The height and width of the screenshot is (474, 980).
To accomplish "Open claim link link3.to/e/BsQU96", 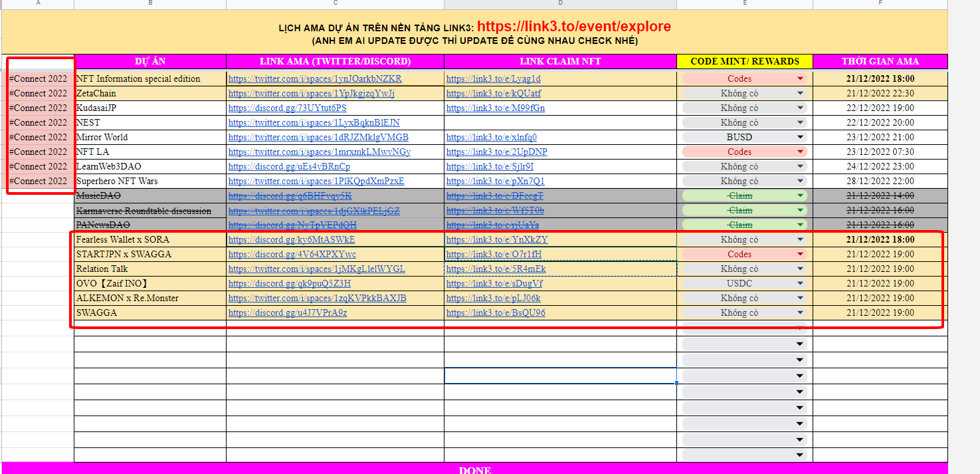I will click(496, 312).
